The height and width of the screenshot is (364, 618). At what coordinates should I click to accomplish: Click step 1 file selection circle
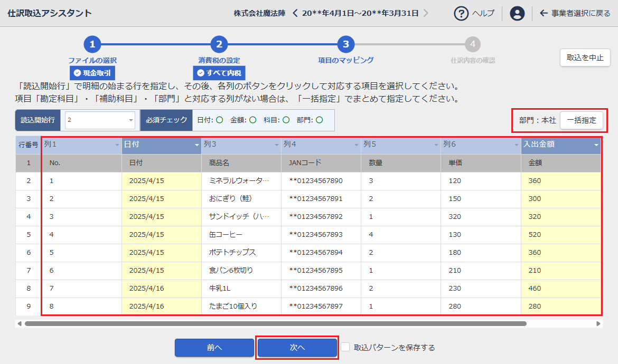92,45
